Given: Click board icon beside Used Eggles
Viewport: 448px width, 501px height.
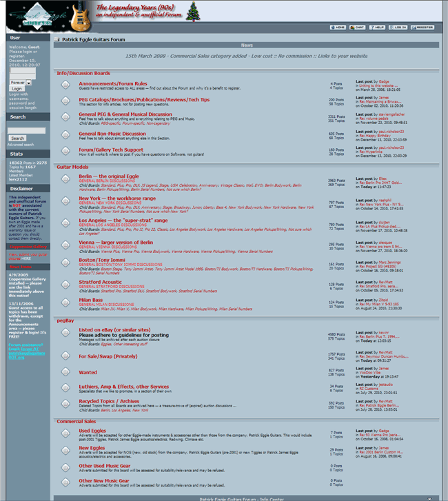Looking at the screenshot, I should pos(65,433).
